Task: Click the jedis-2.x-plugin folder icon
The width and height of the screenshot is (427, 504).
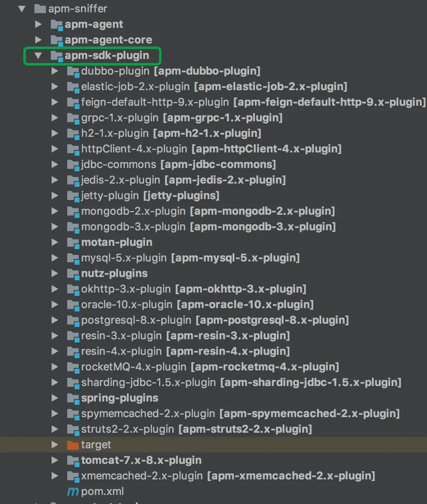Action: click(x=73, y=180)
